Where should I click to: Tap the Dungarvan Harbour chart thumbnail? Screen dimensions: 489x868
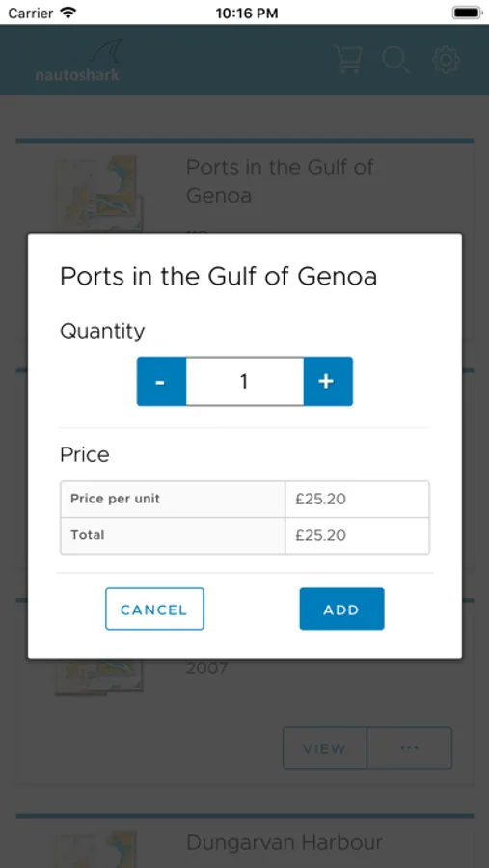(x=98, y=850)
